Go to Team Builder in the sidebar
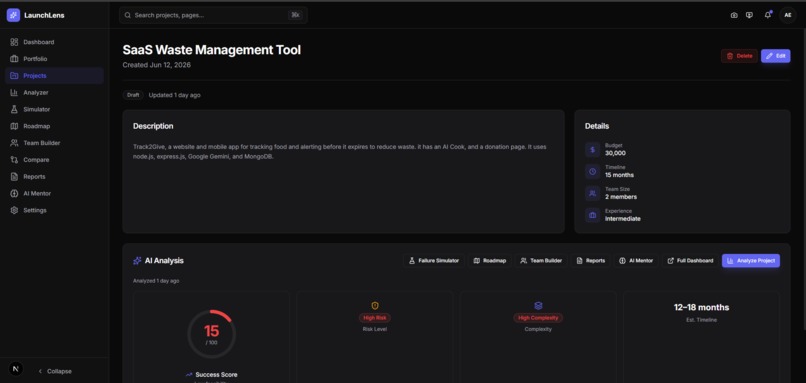The image size is (806, 383). pyautogui.click(x=54, y=143)
